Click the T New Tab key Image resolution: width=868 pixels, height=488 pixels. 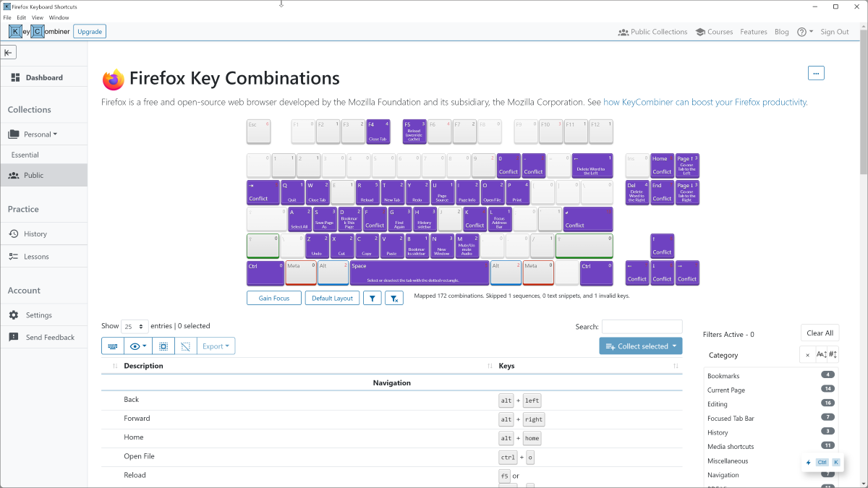[391, 193]
